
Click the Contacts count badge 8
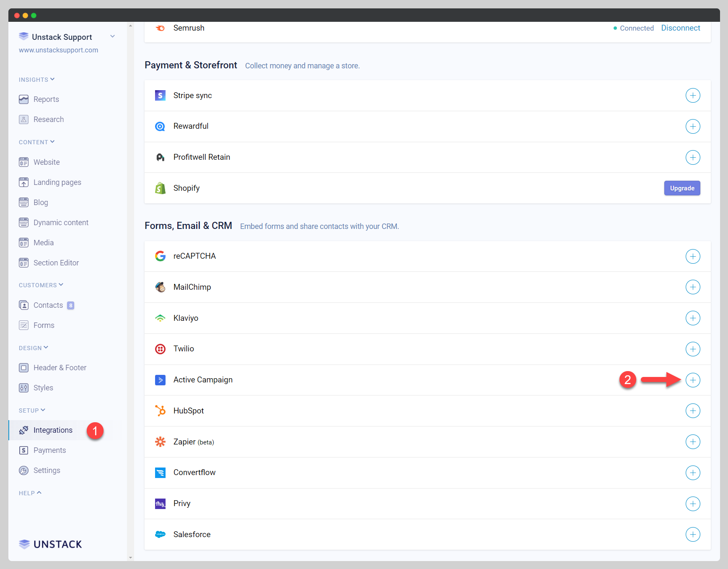[x=71, y=305]
